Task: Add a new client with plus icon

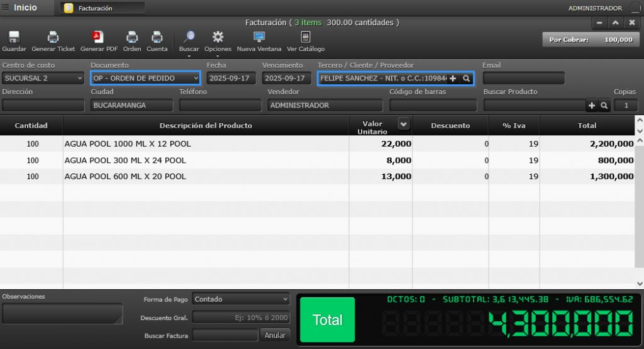Action: click(453, 79)
